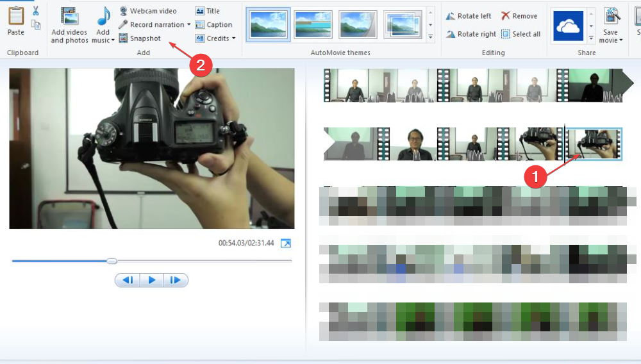Click the Save movie icon
Viewport: 641px width, 364px height.
[612, 16]
